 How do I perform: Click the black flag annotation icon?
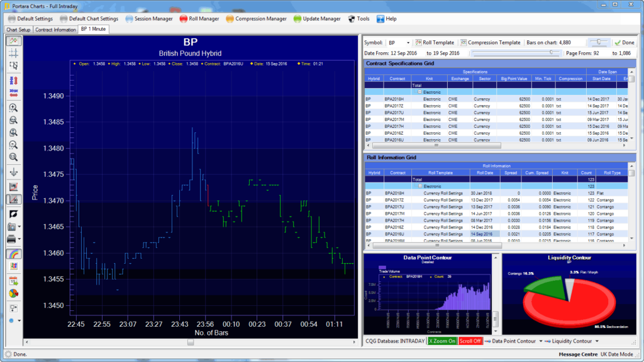(14, 214)
